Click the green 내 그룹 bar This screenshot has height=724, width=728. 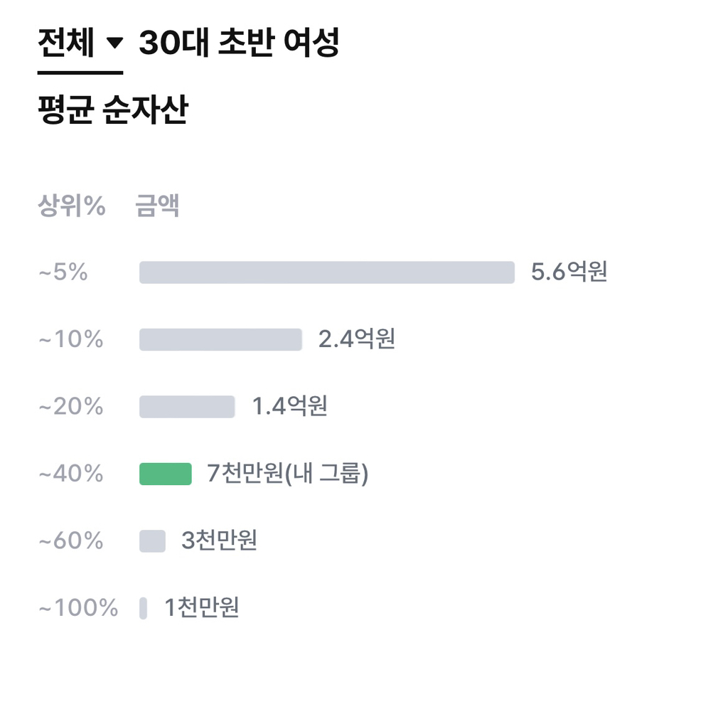point(166,474)
